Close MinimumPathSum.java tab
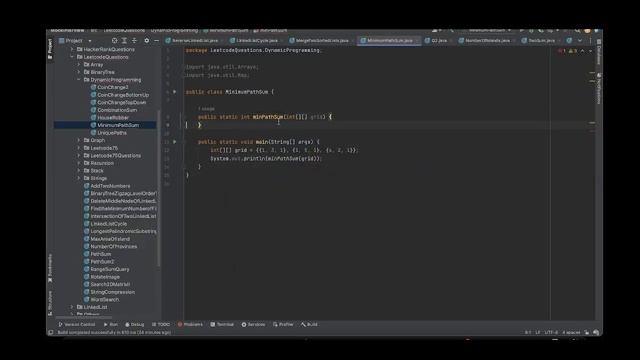The height and width of the screenshot is (360, 640). (417, 41)
